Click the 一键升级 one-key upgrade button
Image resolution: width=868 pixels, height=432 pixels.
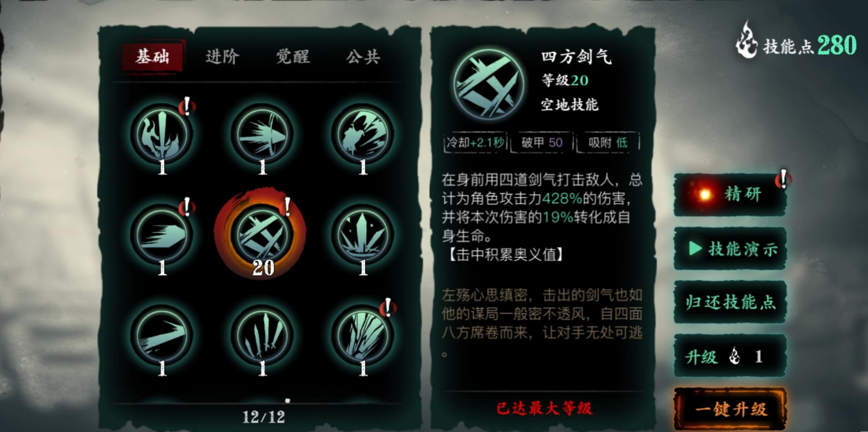tap(730, 409)
